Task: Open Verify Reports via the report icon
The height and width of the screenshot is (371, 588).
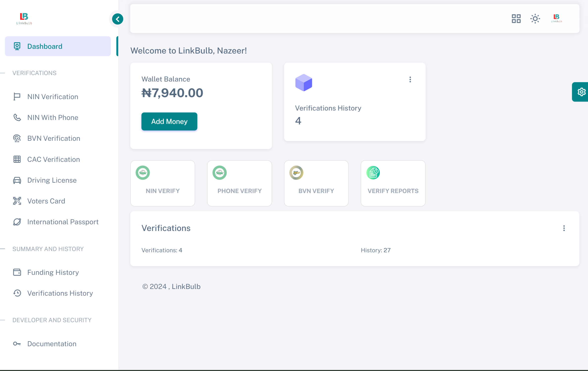Action: [x=373, y=172]
